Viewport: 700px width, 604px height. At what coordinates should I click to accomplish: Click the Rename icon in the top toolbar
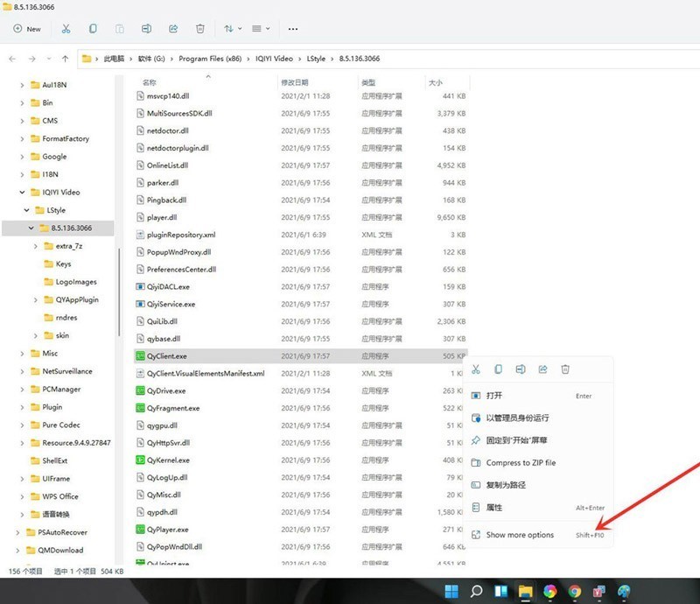tap(146, 29)
